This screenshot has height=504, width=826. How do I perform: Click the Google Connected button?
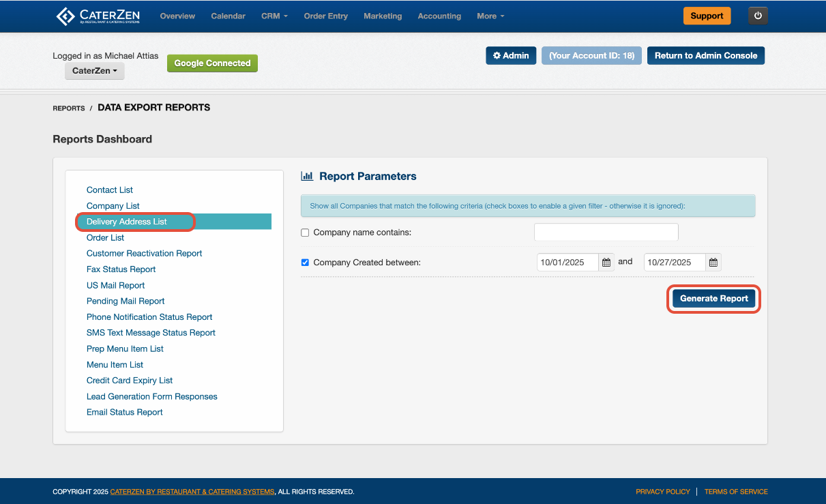[x=212, y=63]
